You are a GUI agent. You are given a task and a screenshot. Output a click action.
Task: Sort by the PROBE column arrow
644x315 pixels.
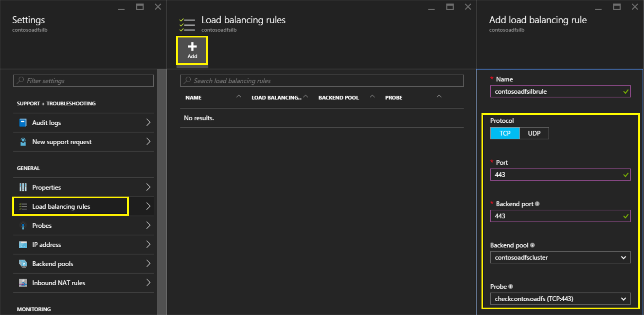click(x=439, y=97)
